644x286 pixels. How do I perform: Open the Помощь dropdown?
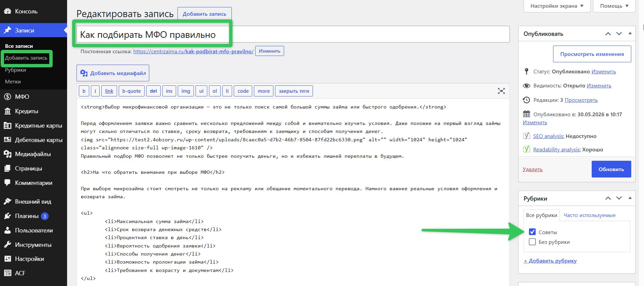pyautogui.click(x=614, y=6)
